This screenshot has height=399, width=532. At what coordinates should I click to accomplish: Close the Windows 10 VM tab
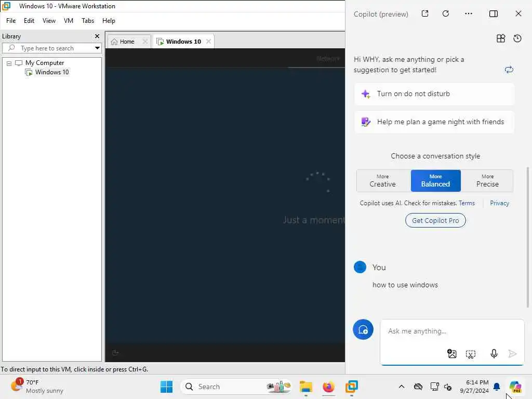pyautogui.click(x=208, y=42)
